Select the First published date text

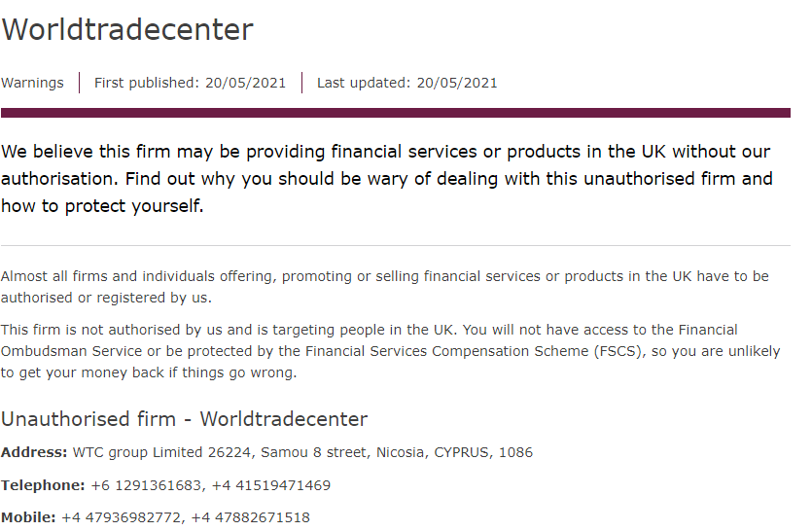pos(190,83)
